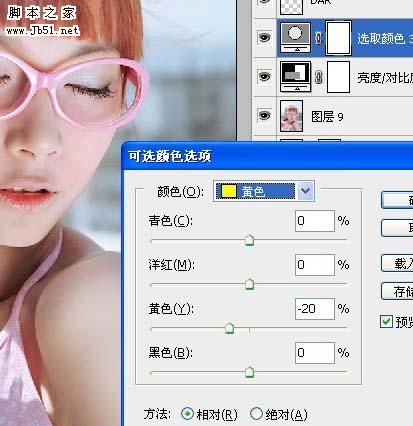
Task: Hide the 亮度/对比度 adjustment layer
Action: [264, 77]
